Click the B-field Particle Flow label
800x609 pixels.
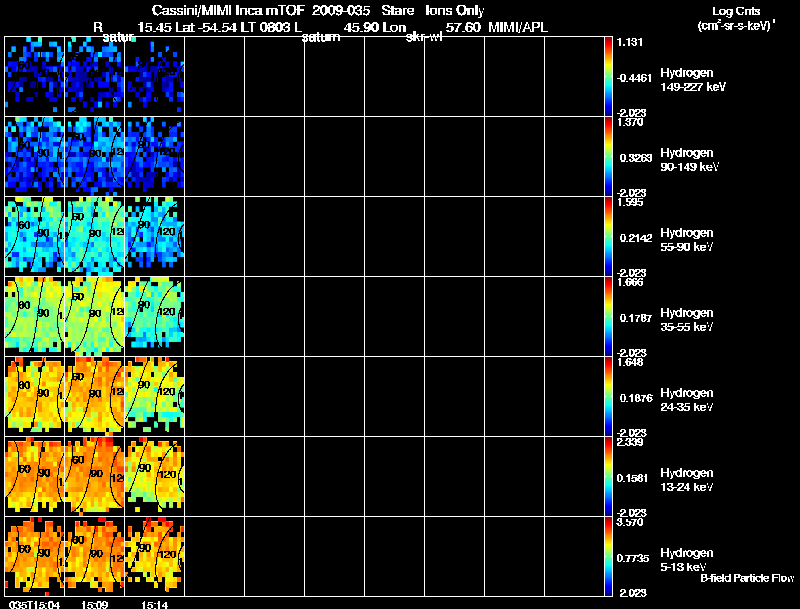746,579
